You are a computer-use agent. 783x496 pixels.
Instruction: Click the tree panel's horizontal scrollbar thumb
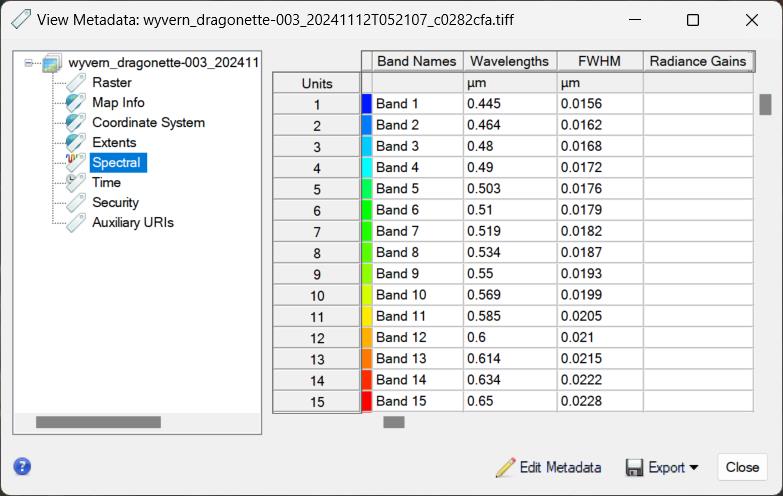pos(98,423)
